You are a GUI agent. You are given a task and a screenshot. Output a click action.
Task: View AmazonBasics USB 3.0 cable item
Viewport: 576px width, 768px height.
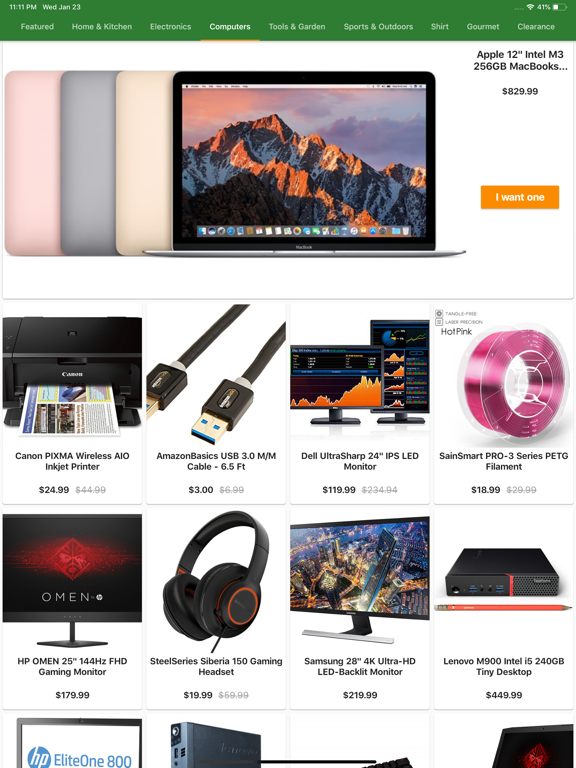(216, 404)
